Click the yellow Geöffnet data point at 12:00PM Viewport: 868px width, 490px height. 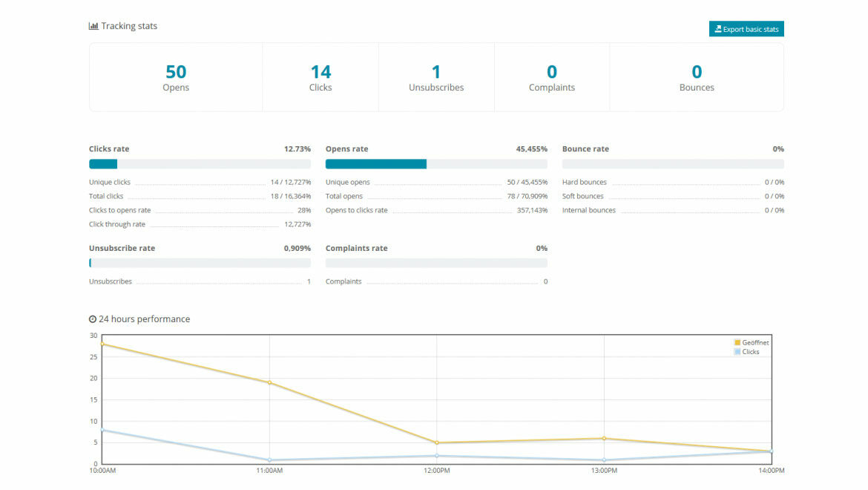pos(437,443)
